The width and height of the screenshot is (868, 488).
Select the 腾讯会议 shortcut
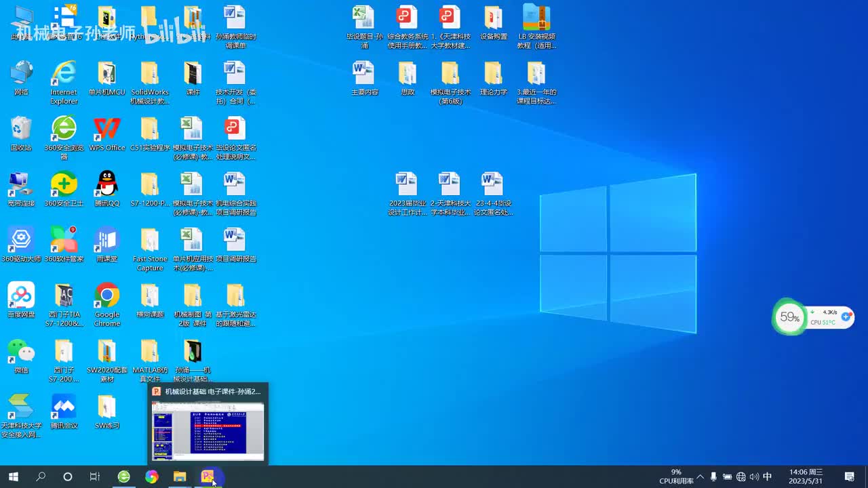click(x=64, y=412)
